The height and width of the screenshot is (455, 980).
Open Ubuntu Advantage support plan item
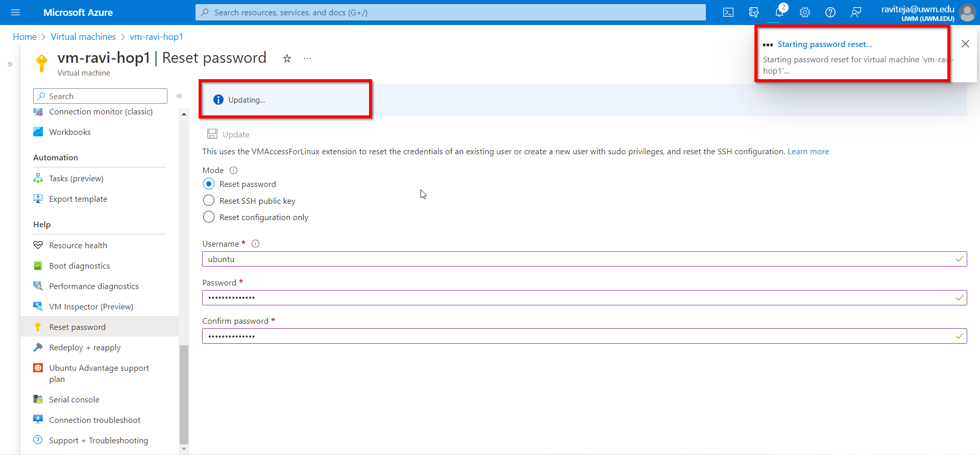point(100,373)
